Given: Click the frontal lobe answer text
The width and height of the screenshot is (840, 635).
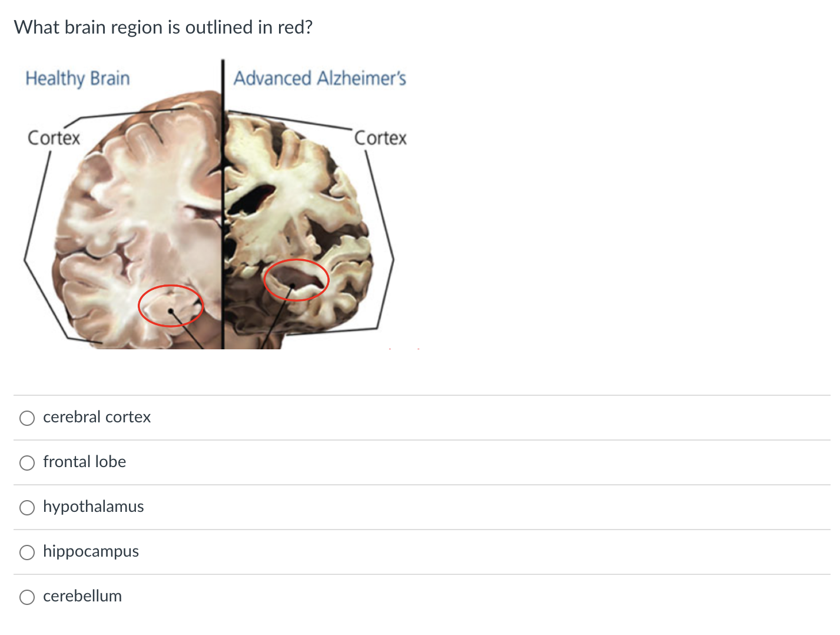Looking at the screenshot, I should 84,462.
